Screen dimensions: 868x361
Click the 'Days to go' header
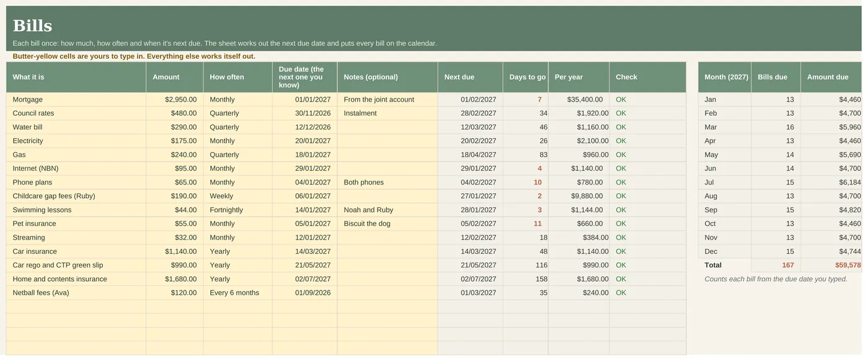click(525, 77)
